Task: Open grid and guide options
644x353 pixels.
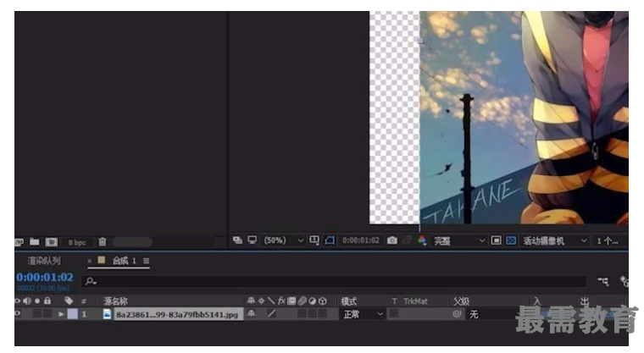Action: tap(314, 240)
